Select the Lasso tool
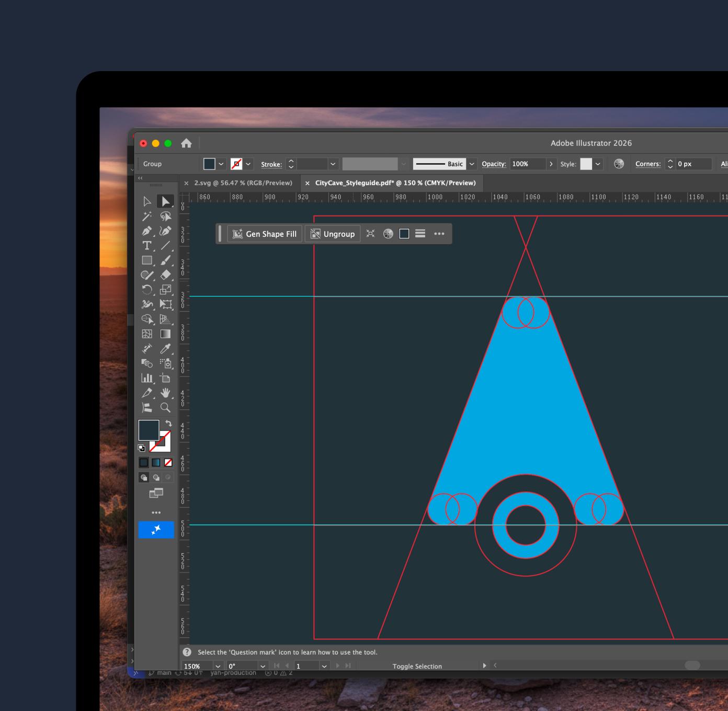This screenshot has height=711, width=728. (x=165, y=216)
